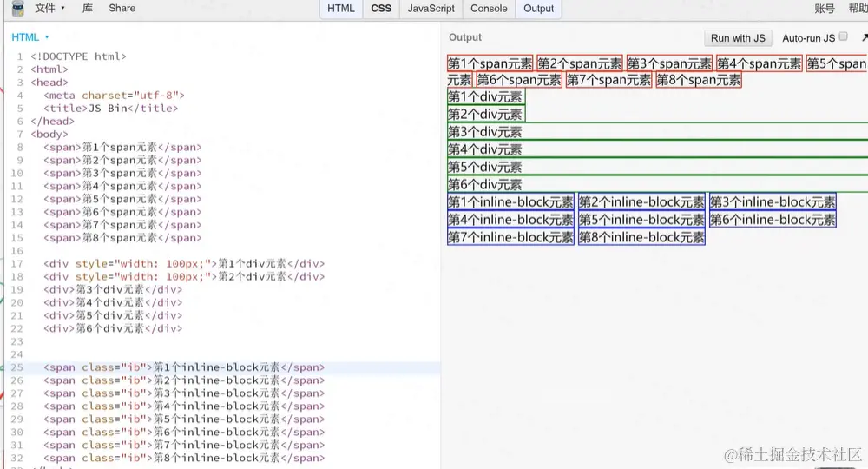
Task: Click the 第1个div元素 box in output
Action: pos(486,97)
